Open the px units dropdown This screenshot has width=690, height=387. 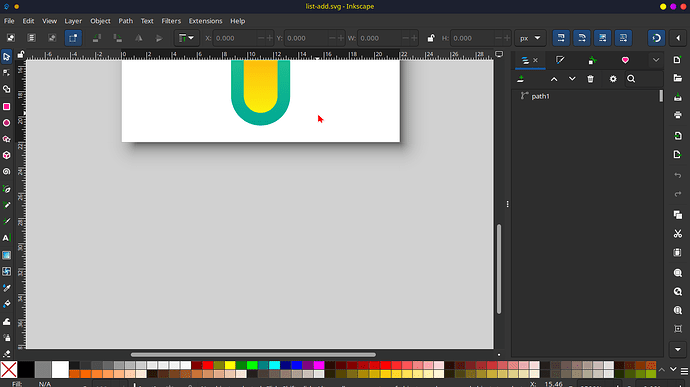530,38
